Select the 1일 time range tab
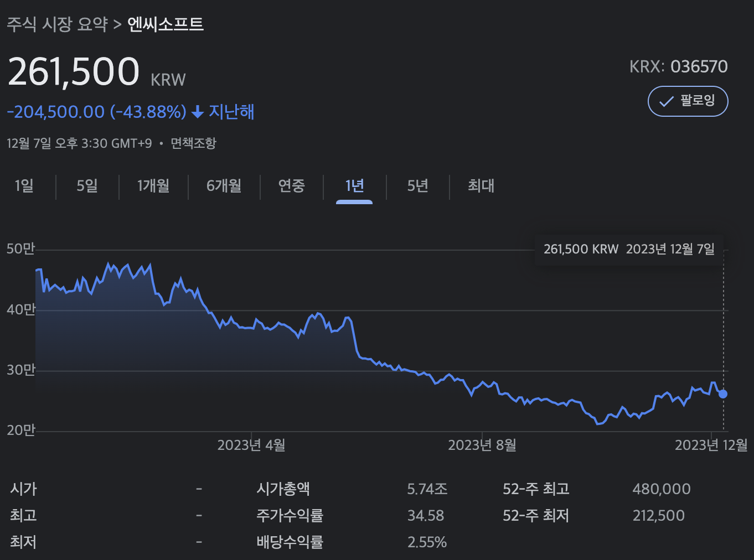Viewport: 754px width, 560px height. tap(24, 186)
